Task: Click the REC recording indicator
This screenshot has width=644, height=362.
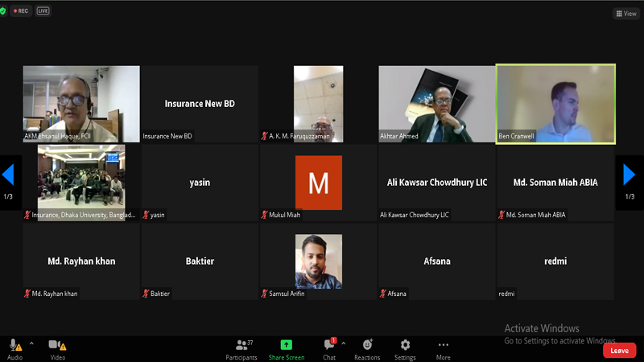Action: 21,10
